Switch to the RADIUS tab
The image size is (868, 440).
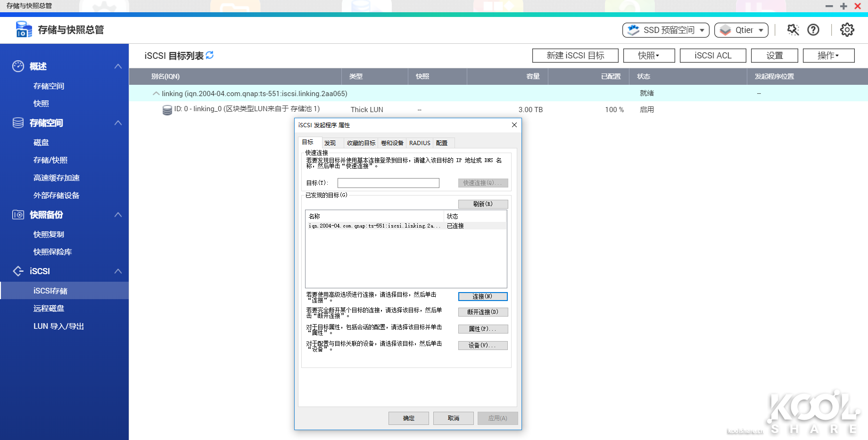coord(419,143)
